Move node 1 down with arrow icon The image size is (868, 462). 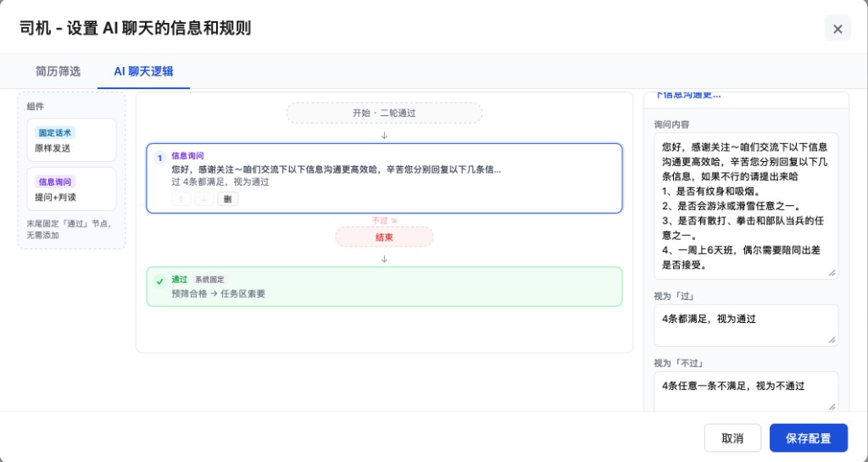tap(203, 198)
